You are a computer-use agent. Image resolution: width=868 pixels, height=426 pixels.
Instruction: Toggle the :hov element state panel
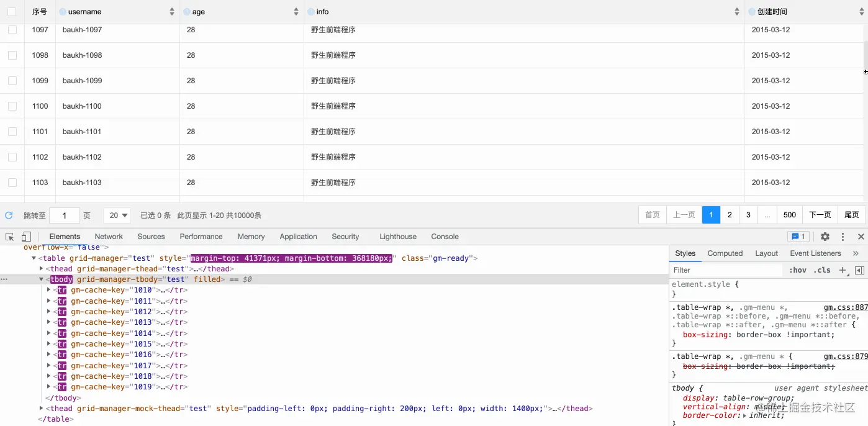pos(798,270)
